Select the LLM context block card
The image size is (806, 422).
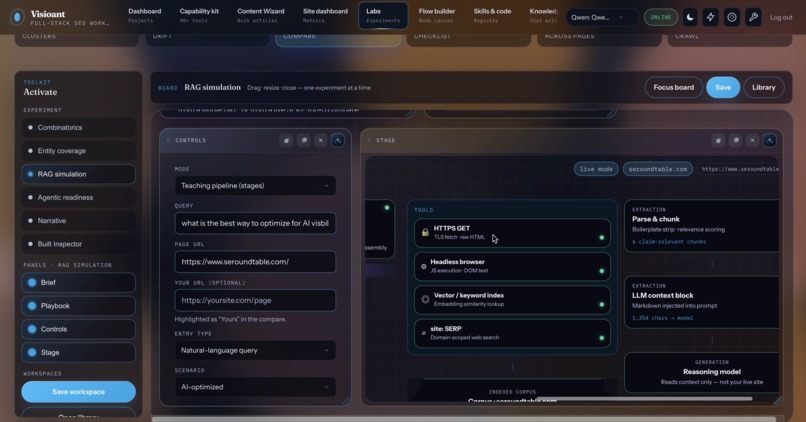(702, 302)
